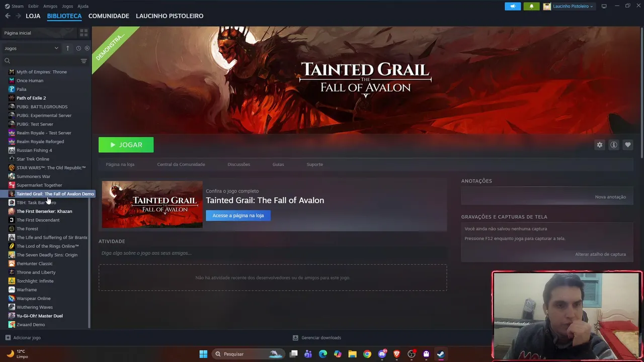Click Alterar atalho de captura
This screenshot has height=362, width=644.
click(600, 254)
